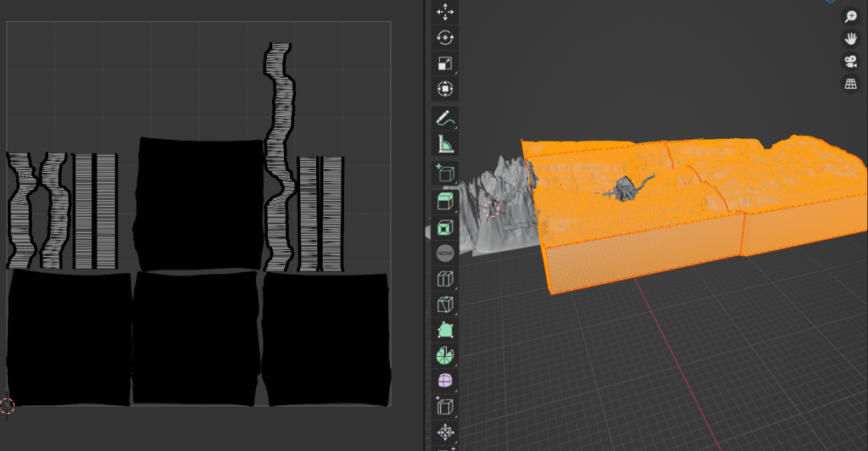Select the Rotate tool
Screen dimensions: 868x451
coord(445,37)
